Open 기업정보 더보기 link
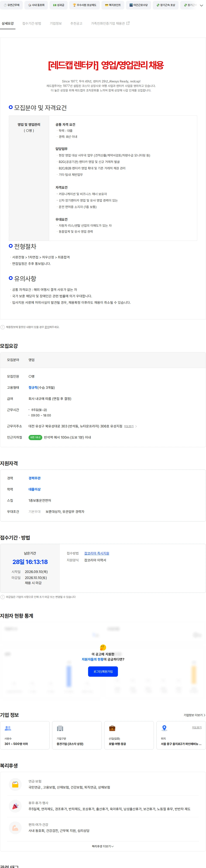Viewport: 206px width, 868px height. point(194,715)
